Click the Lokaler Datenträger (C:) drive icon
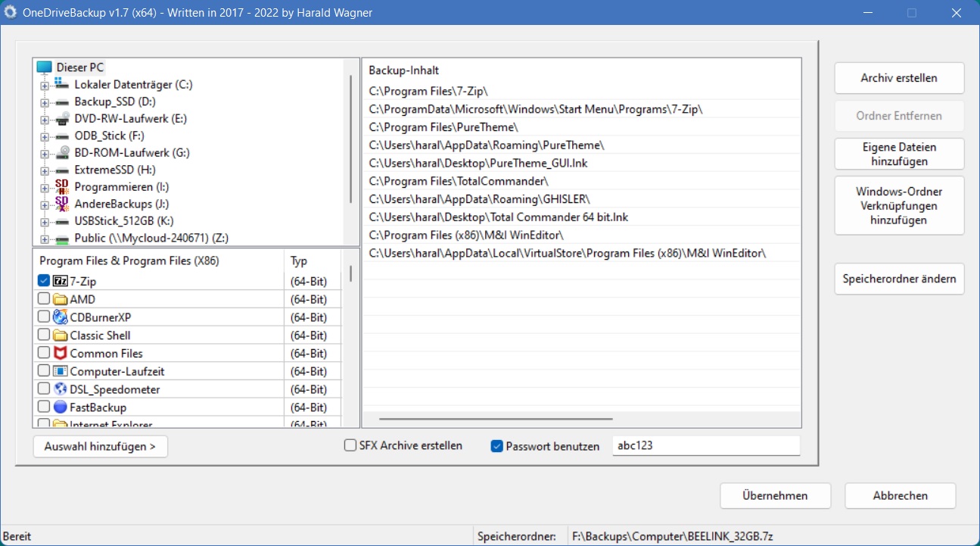The height and width of the screenshot is (546, 980). point(63,84)
